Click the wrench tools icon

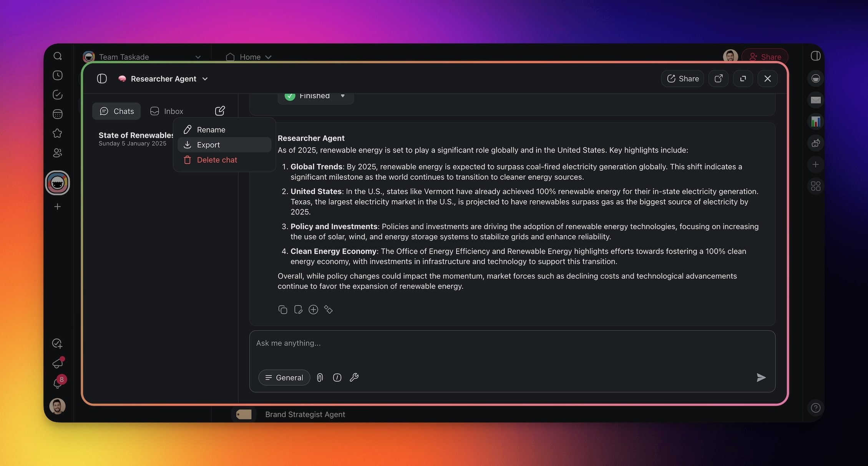click(x=354, y=378)
